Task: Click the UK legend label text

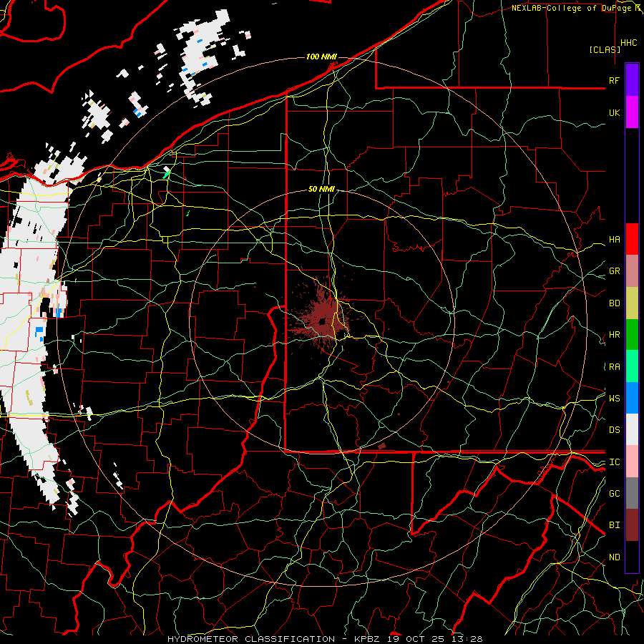Action: 614,112
